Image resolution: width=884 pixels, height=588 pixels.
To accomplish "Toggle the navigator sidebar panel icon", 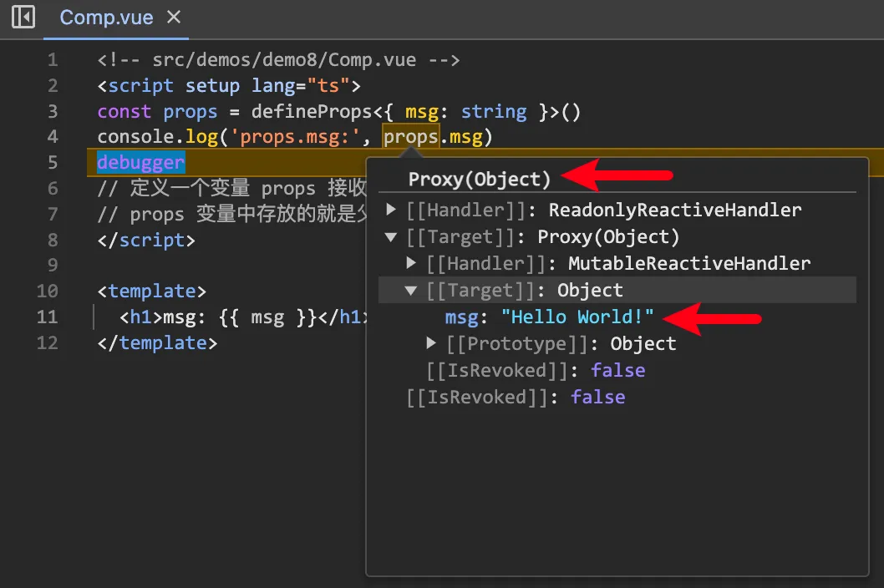I will pyautogui.click(x=23, y=17).
